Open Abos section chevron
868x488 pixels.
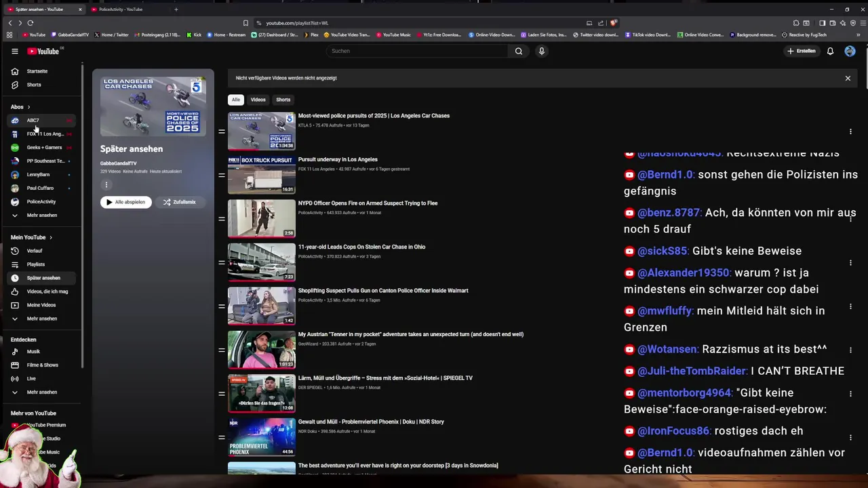pos(28,107)
